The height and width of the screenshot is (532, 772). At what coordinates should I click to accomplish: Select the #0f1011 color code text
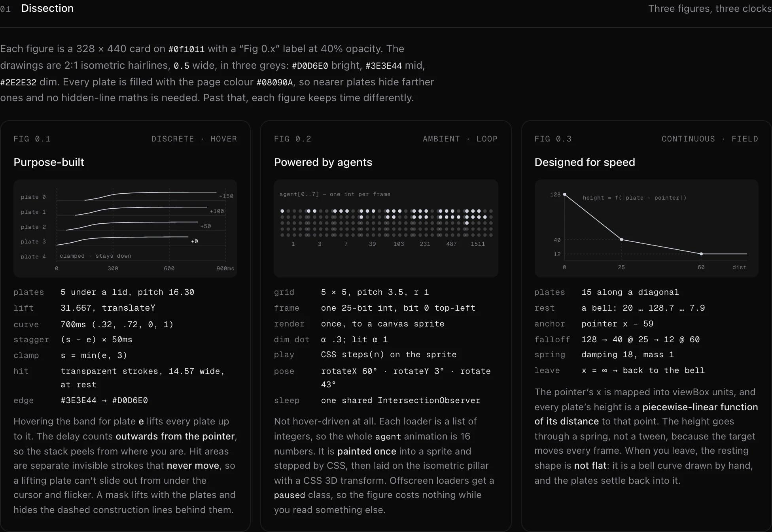[x=187, y=49]
